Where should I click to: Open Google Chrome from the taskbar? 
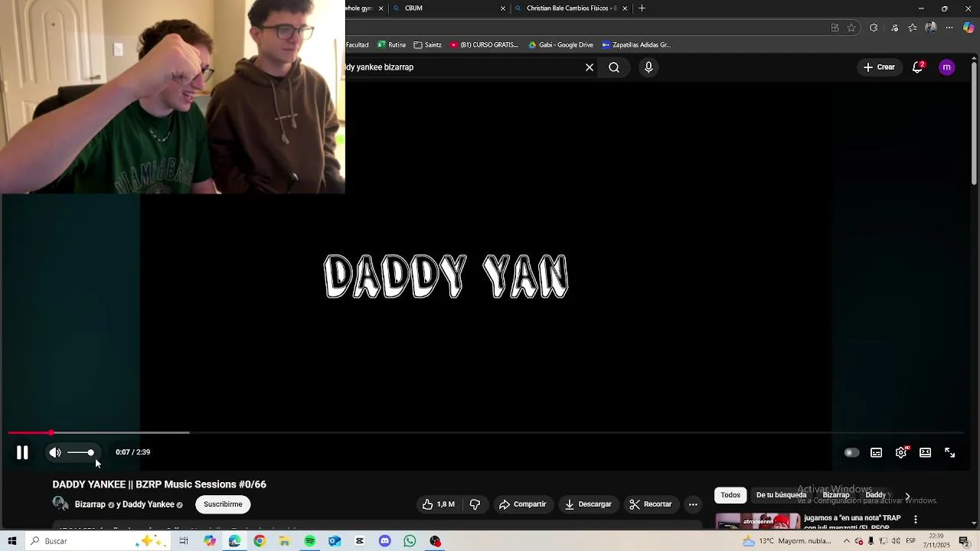[260, 541]
